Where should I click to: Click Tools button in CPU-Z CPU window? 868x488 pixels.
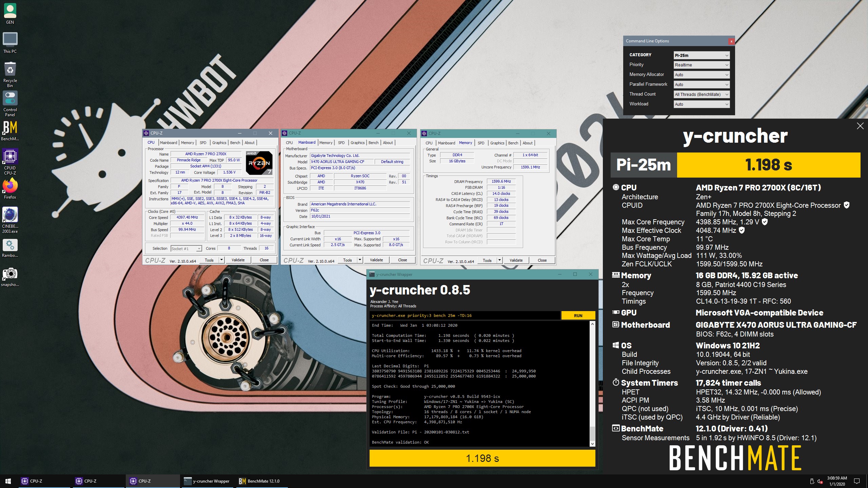pyautogui.click(x=209, y=260)
